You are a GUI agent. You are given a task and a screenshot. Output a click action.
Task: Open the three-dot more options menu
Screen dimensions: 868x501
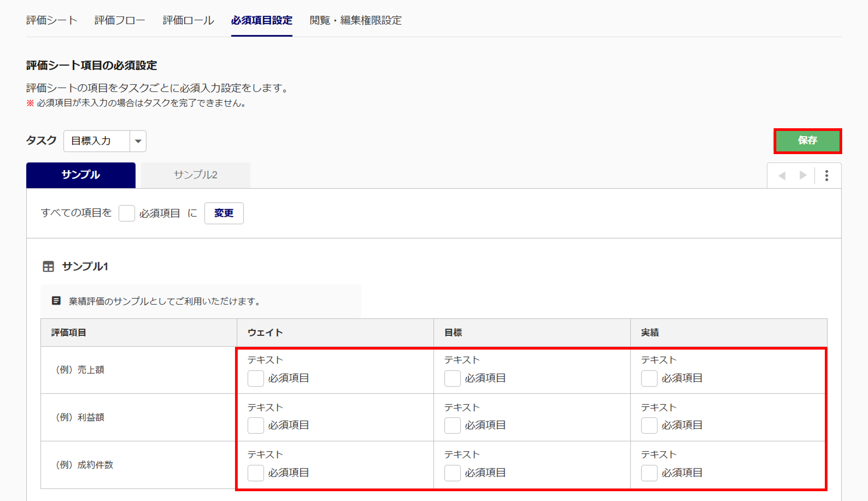tap(827, 175)
